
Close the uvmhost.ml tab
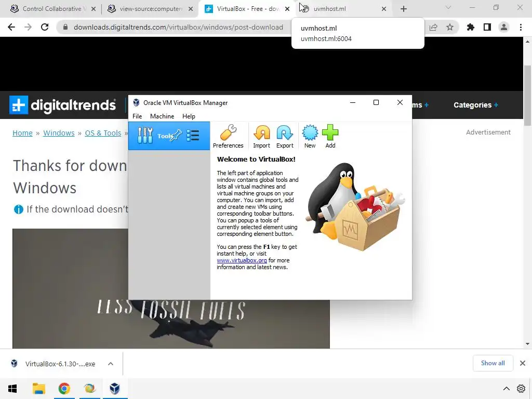coord(384,9)
